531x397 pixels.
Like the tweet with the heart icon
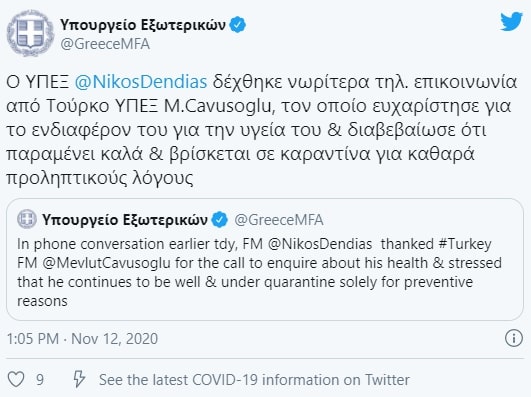[16, 379]
